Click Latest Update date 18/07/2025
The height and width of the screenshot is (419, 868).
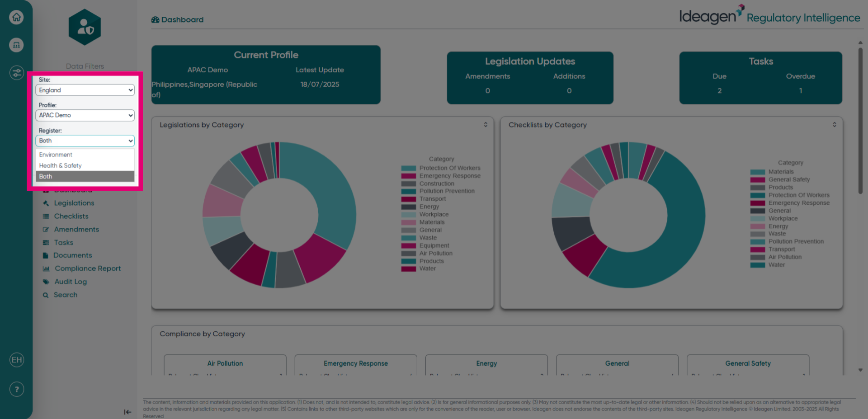(320, 85)
